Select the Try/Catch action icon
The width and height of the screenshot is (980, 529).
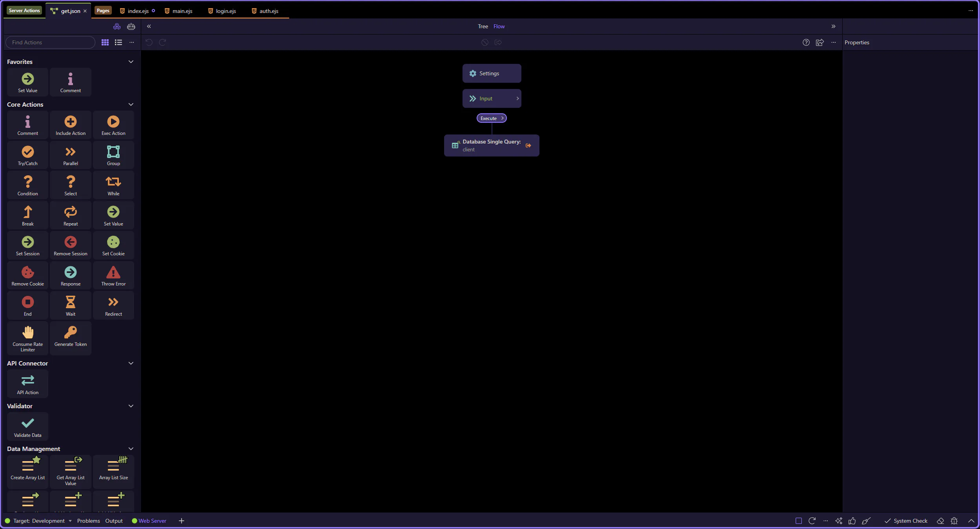pos(27,152)
